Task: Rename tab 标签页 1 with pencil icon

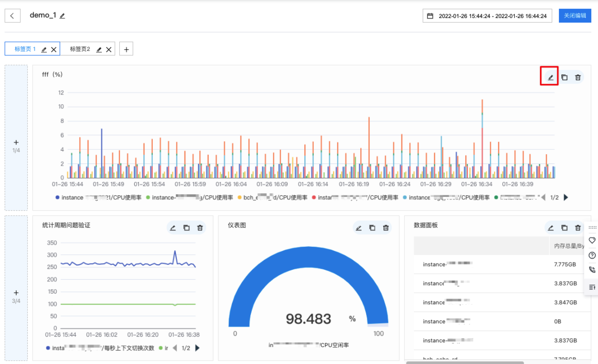Action: (44, 50)
